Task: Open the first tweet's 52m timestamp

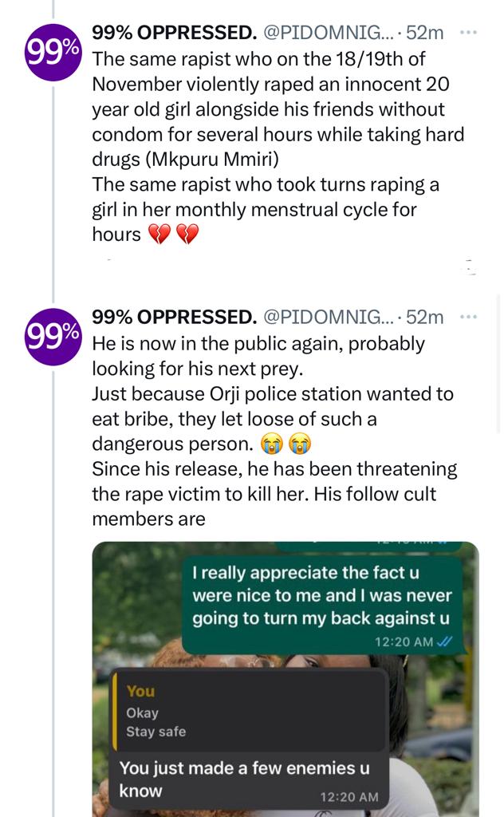Action: point(425,34)
